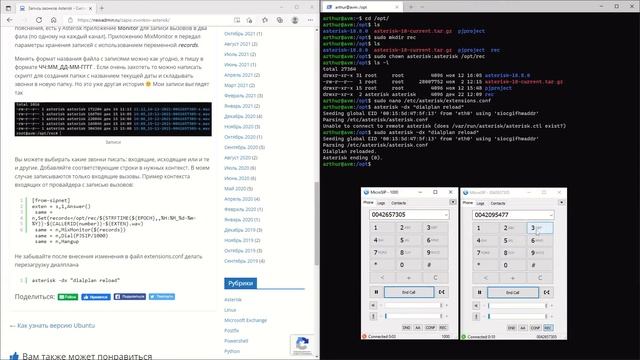
Task: Toggle CONF in MicroSIP 1000 window
Action: point(430,327)
